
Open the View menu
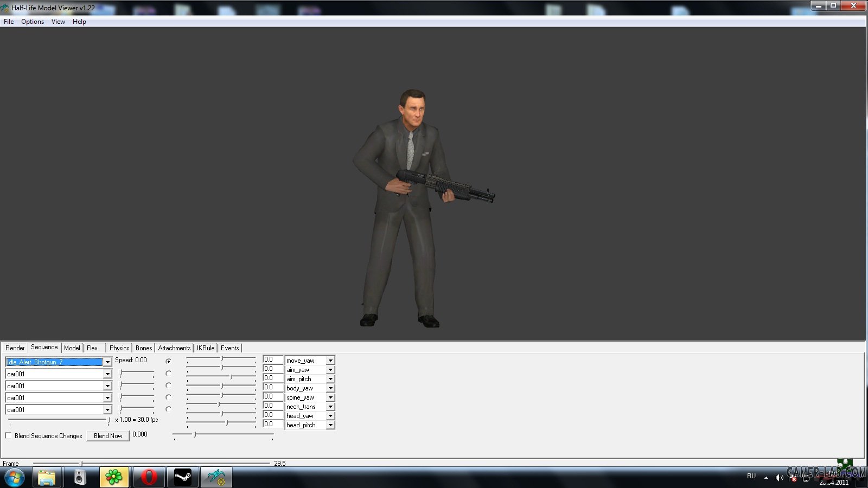click(58, 22)
